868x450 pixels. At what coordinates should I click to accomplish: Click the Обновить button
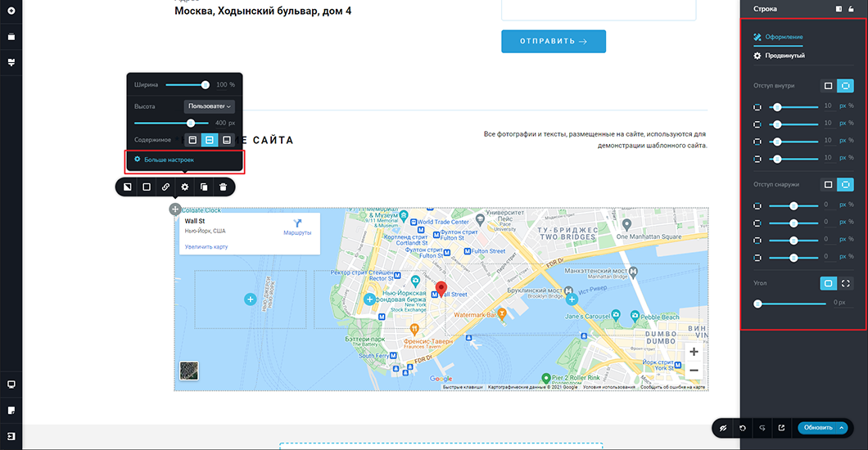pyautogui.click(x=817, y=428)
